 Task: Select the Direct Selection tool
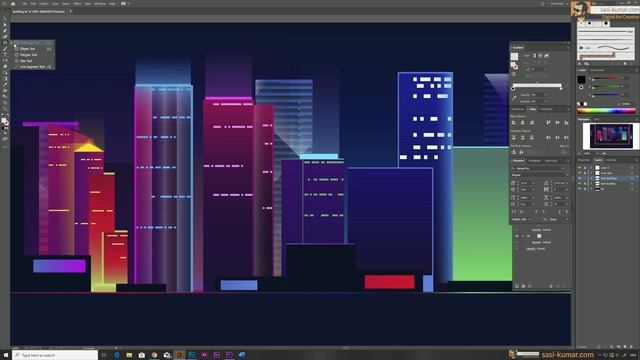[5, 24]
